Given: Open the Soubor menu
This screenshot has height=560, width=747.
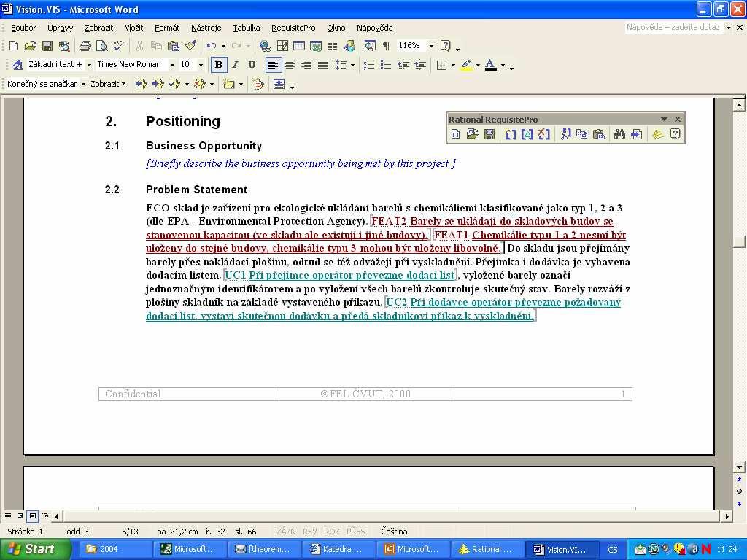Looking at the screenshot, I should pos(23,28).
